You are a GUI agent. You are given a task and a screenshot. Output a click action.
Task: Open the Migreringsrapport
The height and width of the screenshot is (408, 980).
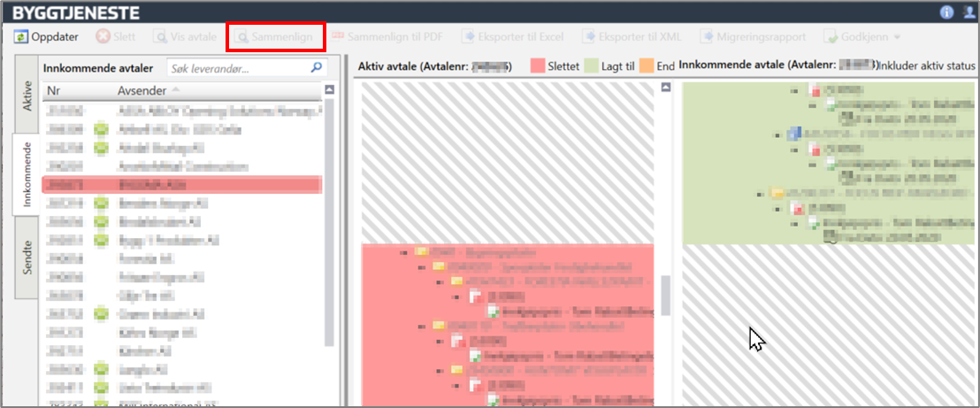click(x=754, y=37)
